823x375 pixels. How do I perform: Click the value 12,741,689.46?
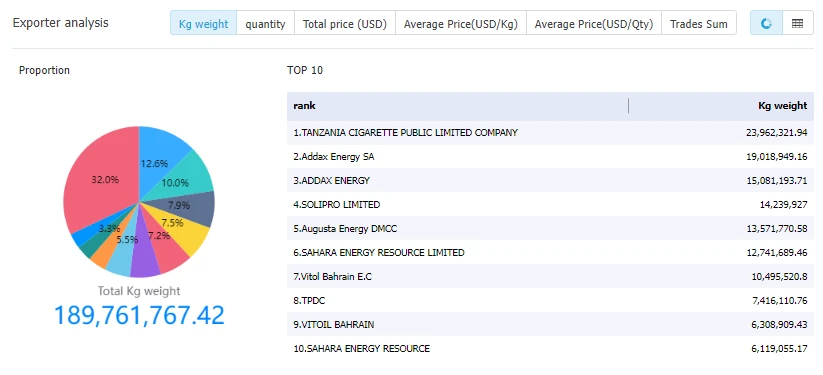click(x=776, y=253)
